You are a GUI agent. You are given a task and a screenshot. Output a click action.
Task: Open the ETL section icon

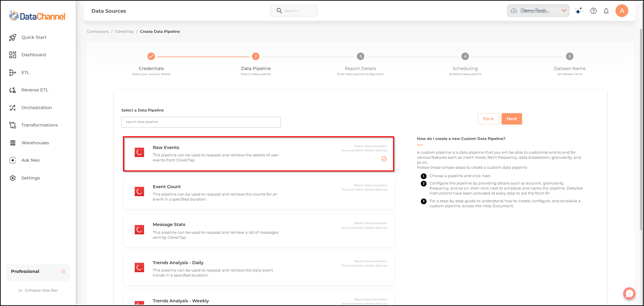tap(13, 73)
